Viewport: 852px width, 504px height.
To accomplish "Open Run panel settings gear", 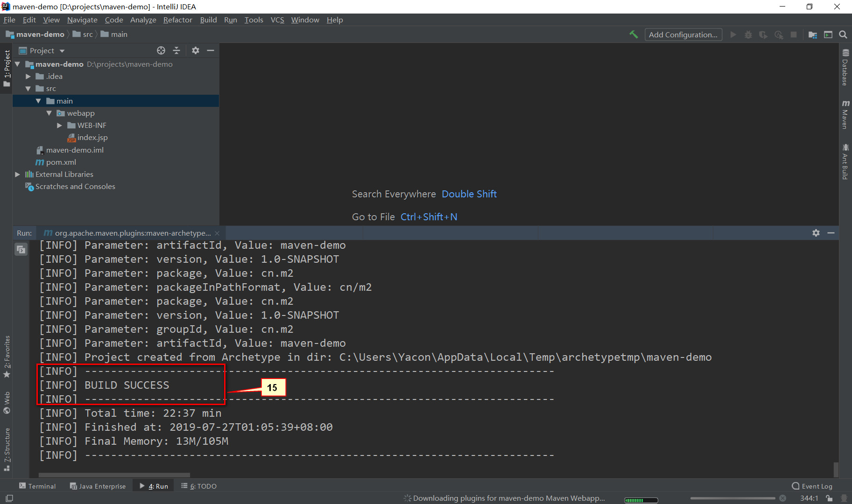I will pyautogui.click(x=816, y=233).
